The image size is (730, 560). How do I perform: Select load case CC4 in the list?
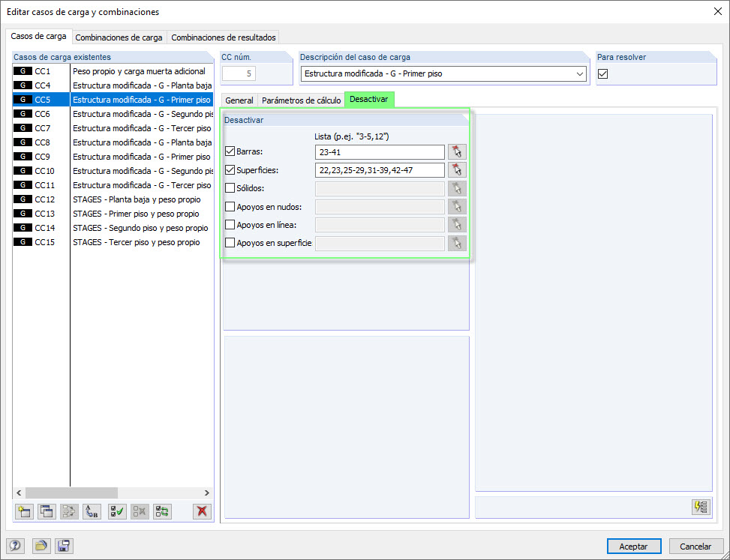113,85
